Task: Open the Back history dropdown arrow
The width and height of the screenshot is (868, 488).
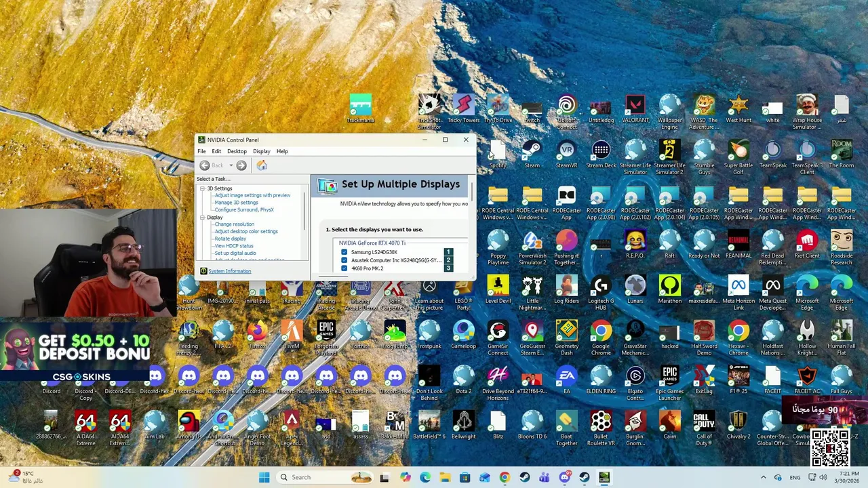Action: 231,165
